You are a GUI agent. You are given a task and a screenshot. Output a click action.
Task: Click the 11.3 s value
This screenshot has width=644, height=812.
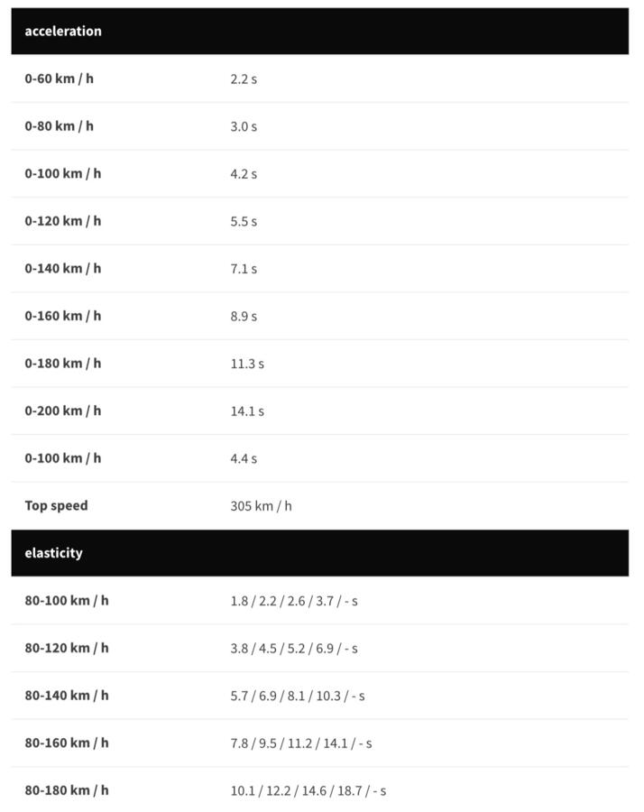(x=247, y=364)
